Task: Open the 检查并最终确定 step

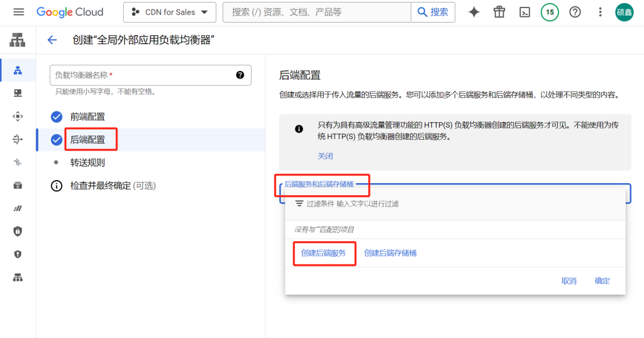Action: click(x=112, y=186)
